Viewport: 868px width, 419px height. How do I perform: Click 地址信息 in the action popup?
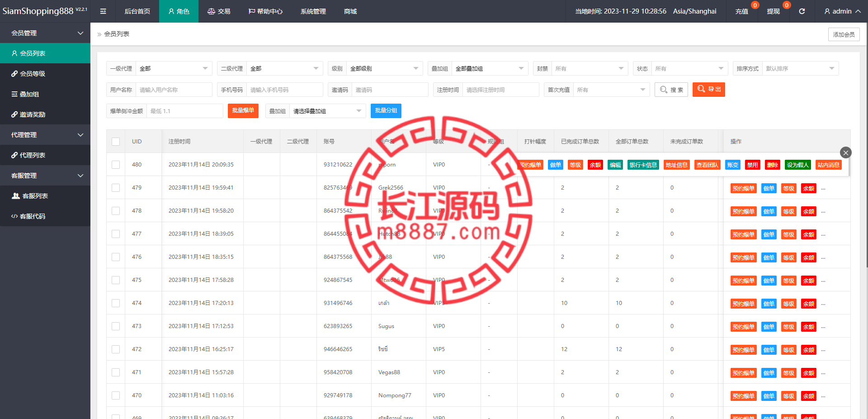[676, 165]
